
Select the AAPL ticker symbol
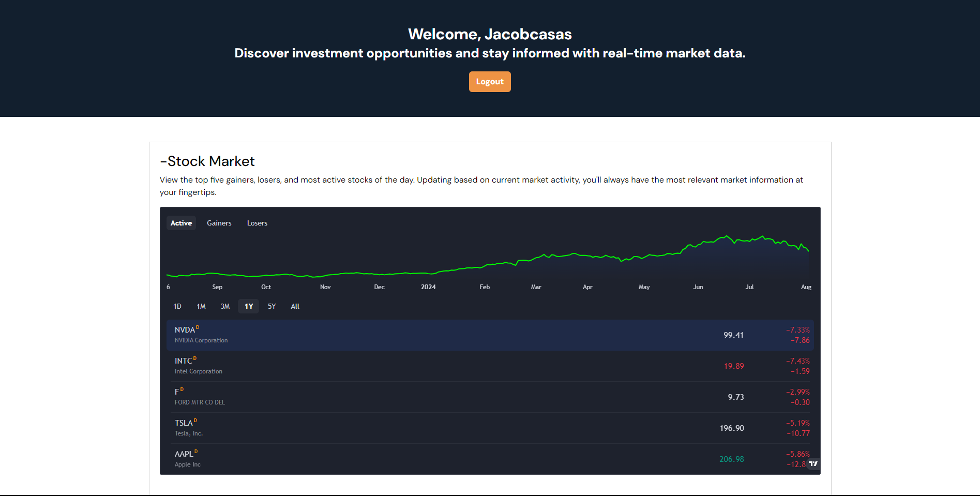[184, 454]
